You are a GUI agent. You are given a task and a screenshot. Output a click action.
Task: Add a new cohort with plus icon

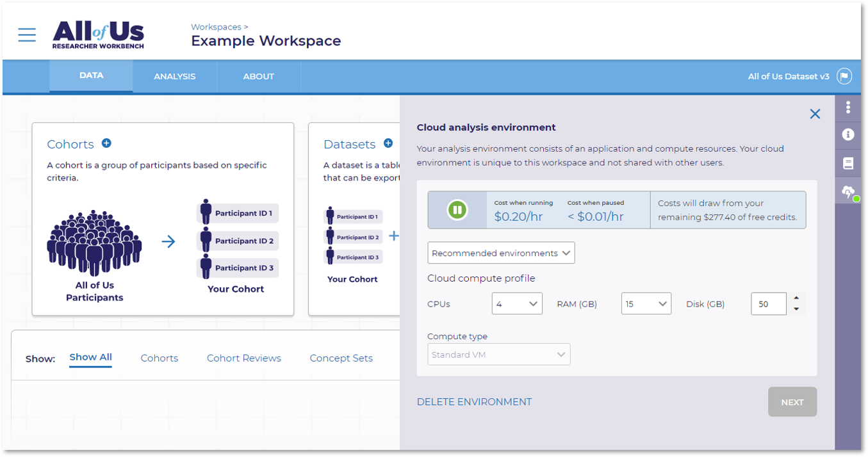[106, 143]
